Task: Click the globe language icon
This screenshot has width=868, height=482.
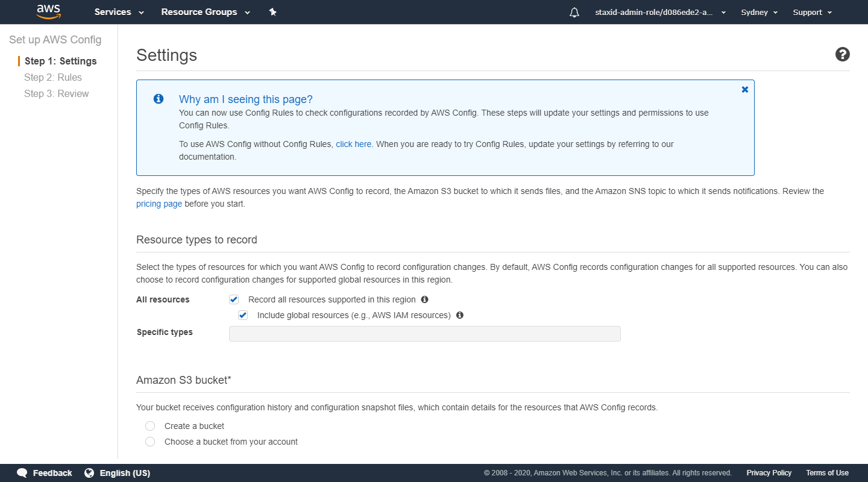Action: coord(89,473)
